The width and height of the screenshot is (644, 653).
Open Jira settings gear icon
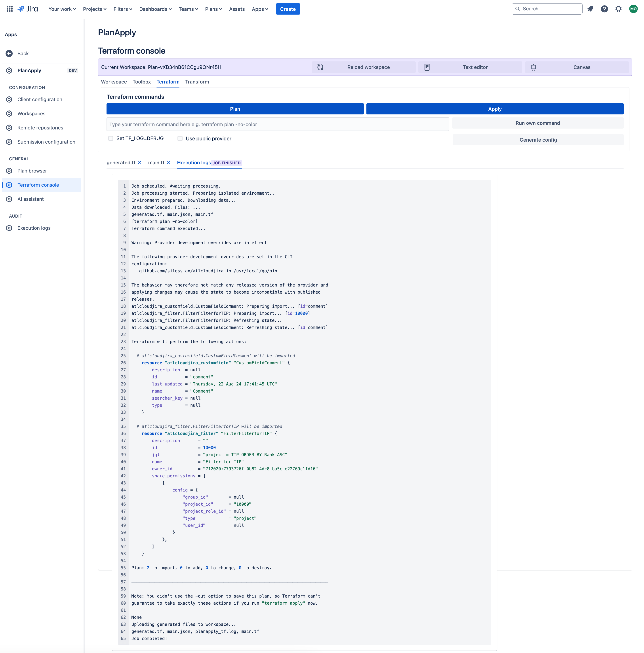pos(618,9)
